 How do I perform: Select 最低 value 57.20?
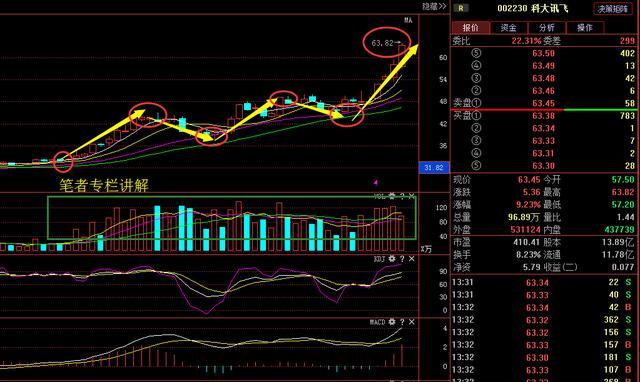pyautogui.click(x=623, y=204)
